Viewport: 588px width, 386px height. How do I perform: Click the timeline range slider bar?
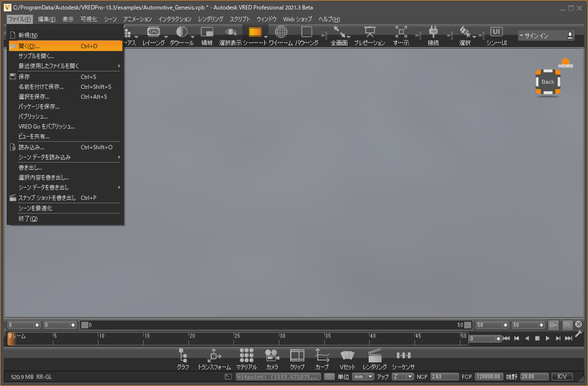[277, 325]
